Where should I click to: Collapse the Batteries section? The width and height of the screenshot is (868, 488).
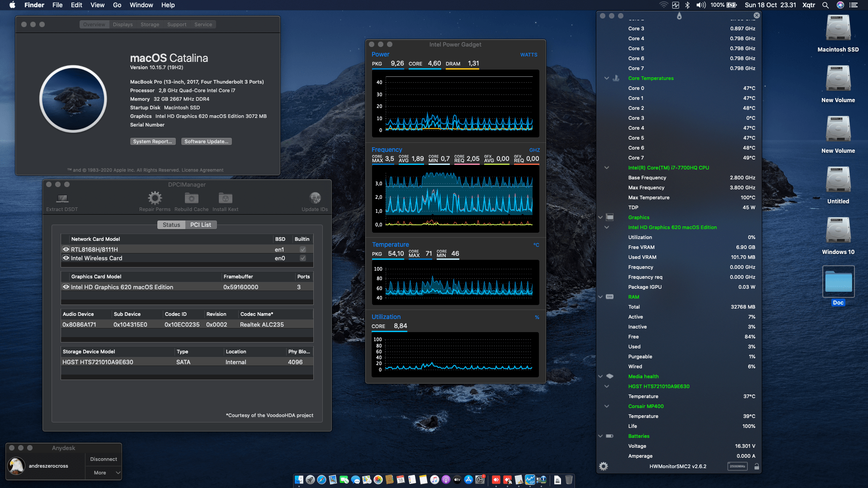tap(600, 436)
